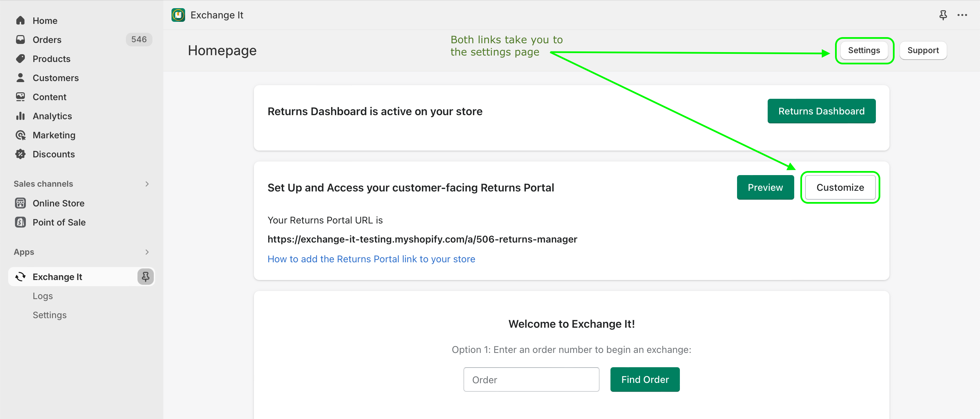Viewport: 980px width, 419px height.
Task: Open Content in sidebar menu
Action: click(x=49, y=97)
